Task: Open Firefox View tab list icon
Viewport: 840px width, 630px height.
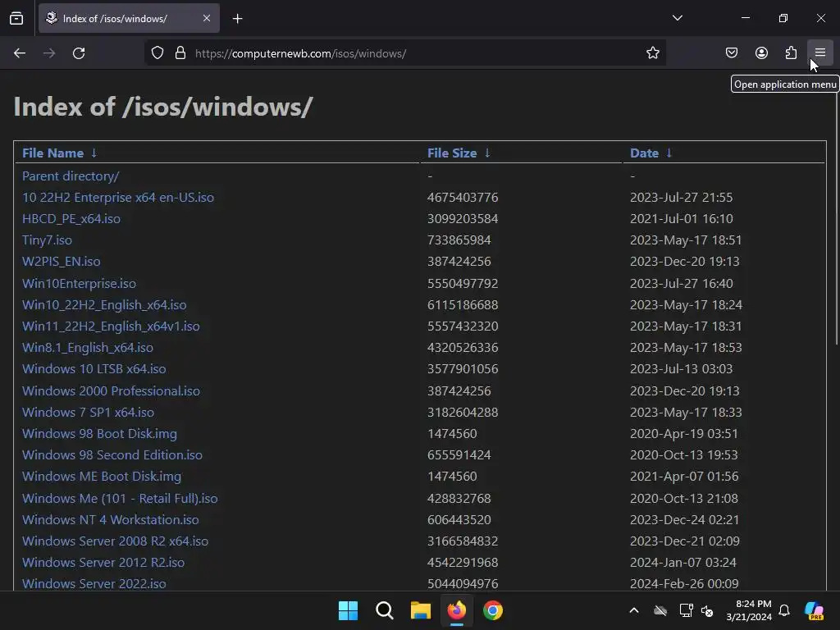Action: (16, 18)
